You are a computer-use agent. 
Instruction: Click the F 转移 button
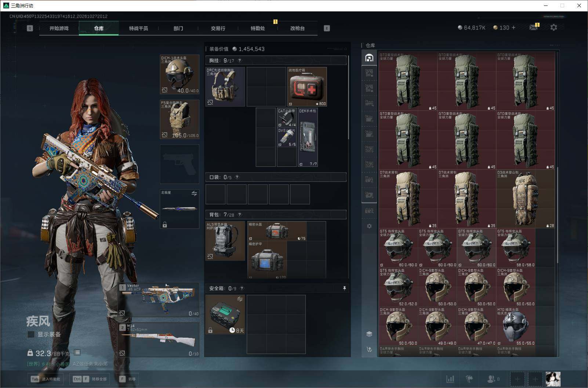click(x=128, y=379)
